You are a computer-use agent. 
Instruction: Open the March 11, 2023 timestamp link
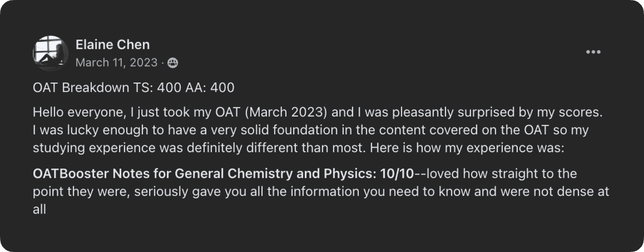tap(116, 63)
